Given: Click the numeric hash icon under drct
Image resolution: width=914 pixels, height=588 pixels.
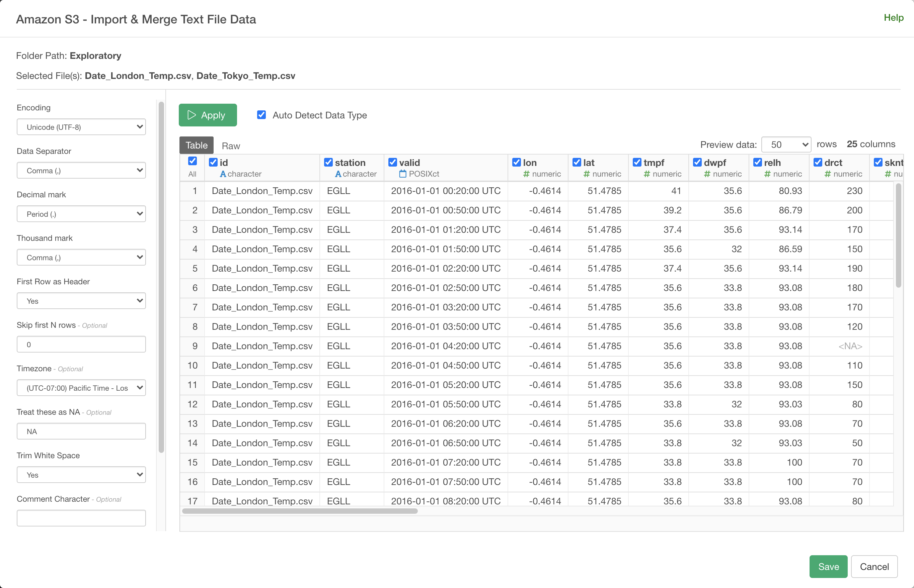Looking at the screenshot, I should coord(827,174).
